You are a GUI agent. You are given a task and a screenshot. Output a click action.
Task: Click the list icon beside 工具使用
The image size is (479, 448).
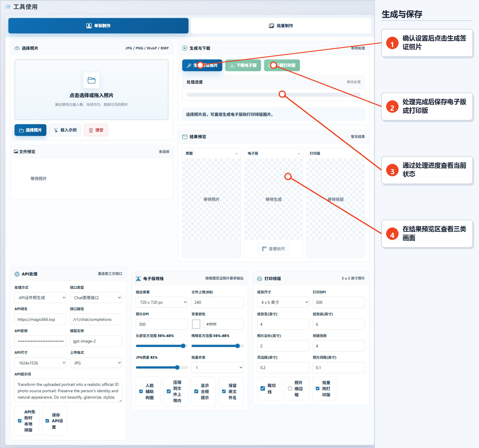[8, 7]
